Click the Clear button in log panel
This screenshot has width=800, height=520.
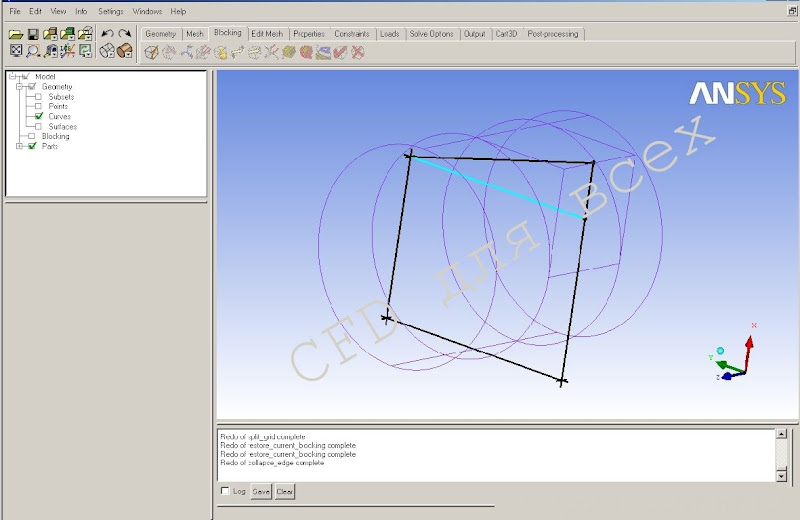pyautogui.click(x=285, y=491)
